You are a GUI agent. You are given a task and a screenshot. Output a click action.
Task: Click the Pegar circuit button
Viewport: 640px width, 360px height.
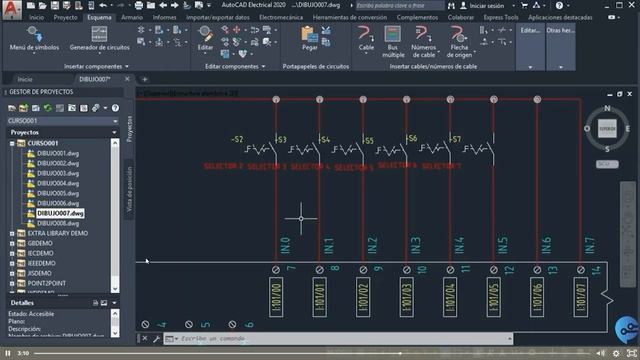pos(309,39)
